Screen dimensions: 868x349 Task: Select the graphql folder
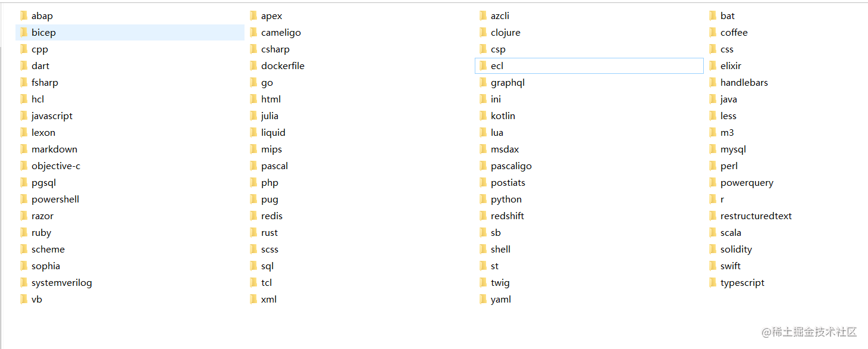point(507,83)
